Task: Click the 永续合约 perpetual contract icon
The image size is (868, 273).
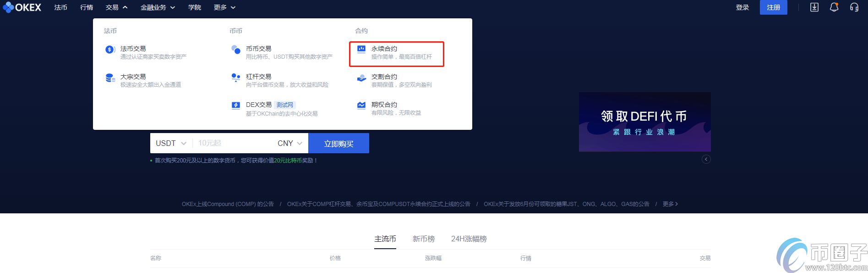Action: coord(361,49)
